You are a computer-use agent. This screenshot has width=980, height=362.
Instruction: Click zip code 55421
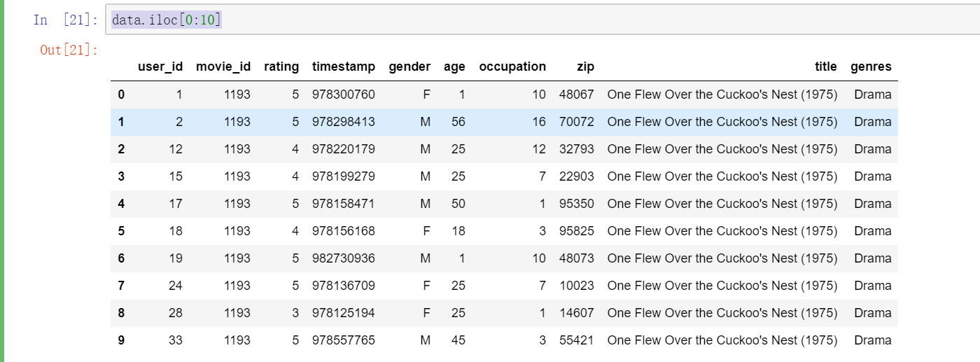[x=577, y=340]
